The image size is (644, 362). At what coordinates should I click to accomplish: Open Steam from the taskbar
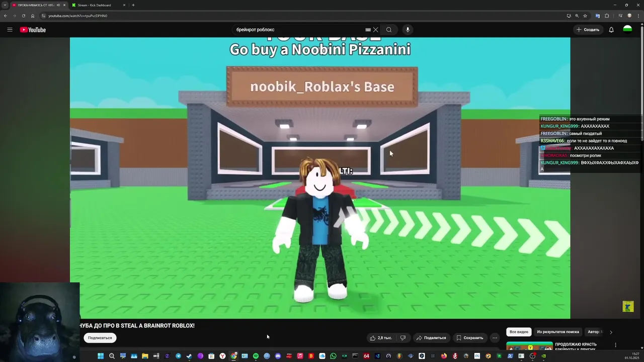click(x=189, y=356)
